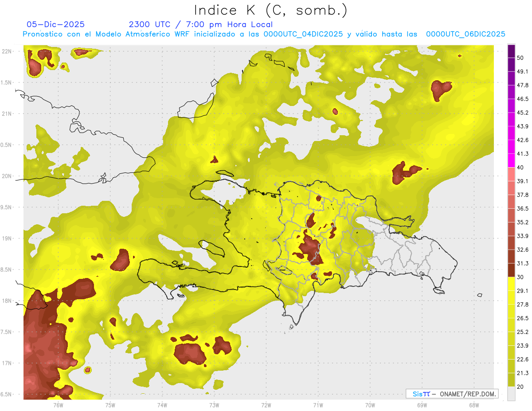Pick the magenta swatch between 40 and 41.3
The width and height of the screenshot is (532, 411).
512,160
